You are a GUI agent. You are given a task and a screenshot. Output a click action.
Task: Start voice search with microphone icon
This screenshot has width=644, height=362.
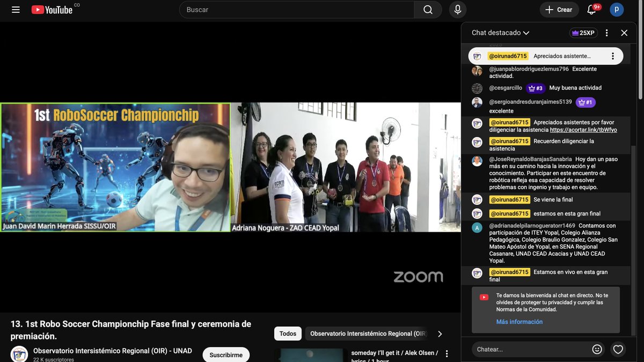pyautogui.click(x=458, y=10)
